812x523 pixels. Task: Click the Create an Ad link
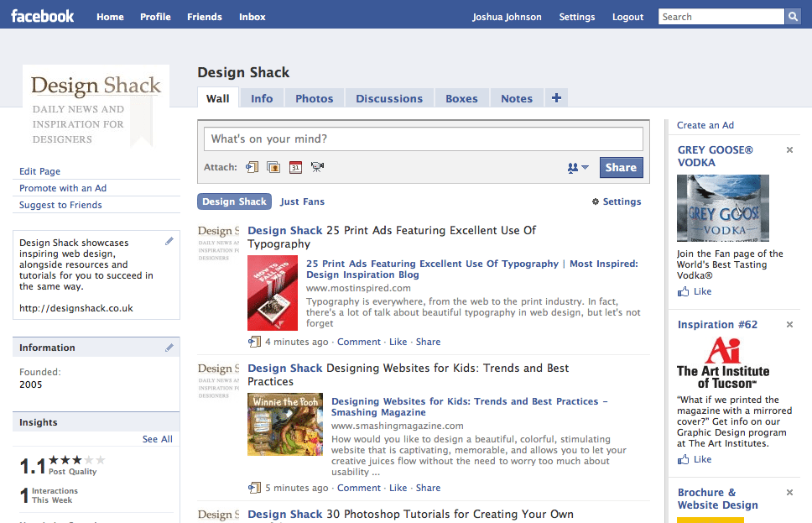[705, 125]
